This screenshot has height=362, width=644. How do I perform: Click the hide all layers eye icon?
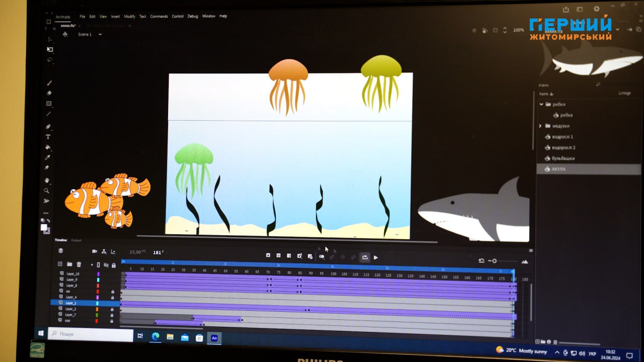tap(106, 265)
